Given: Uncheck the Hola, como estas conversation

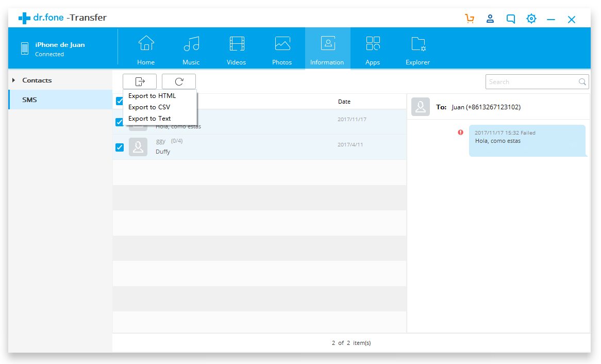Looking at the screenshot, I should point(119,122).
